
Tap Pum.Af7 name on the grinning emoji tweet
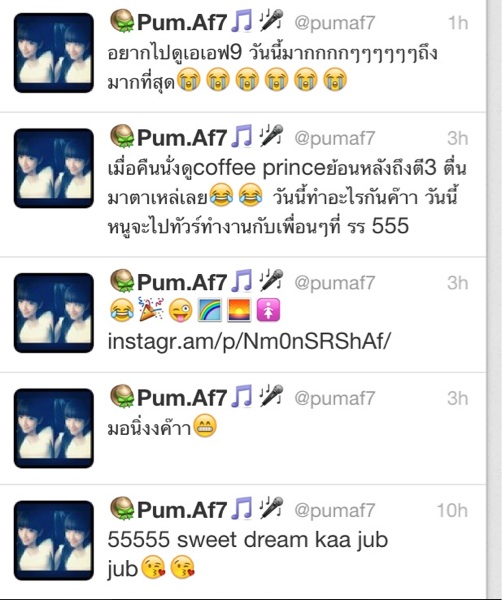point(182,397)
